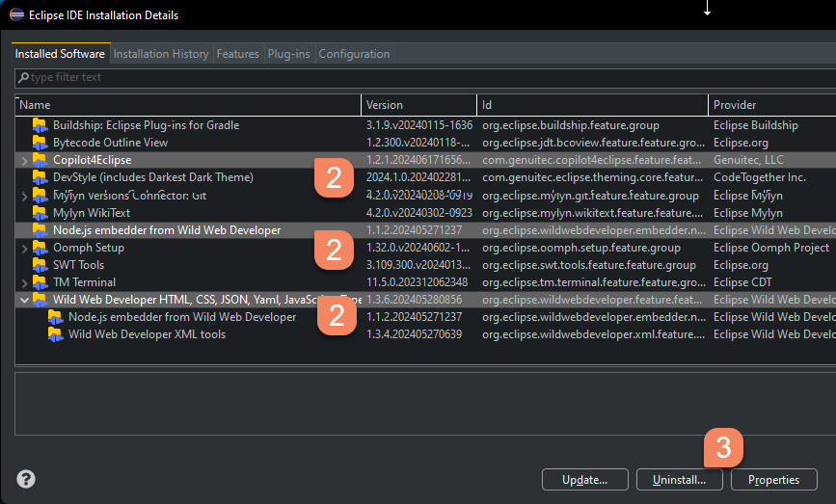
Task: Focus the type filter text field
Action: click(425, 78)
